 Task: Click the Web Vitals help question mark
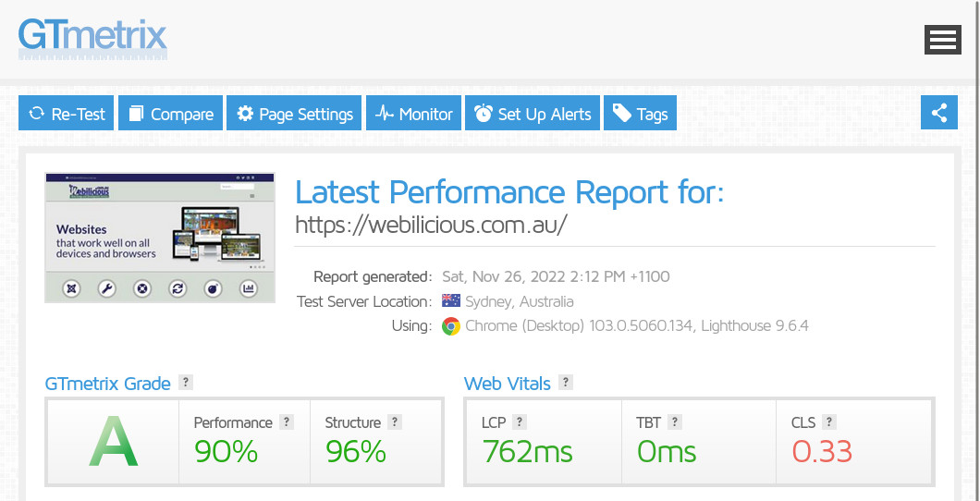pyautogui.click(x=566, y=382)
